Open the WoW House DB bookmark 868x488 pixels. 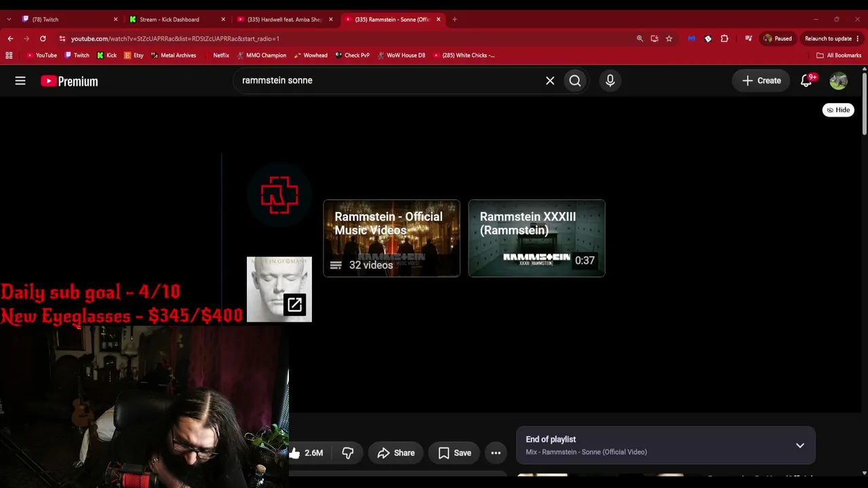point(401,56)
